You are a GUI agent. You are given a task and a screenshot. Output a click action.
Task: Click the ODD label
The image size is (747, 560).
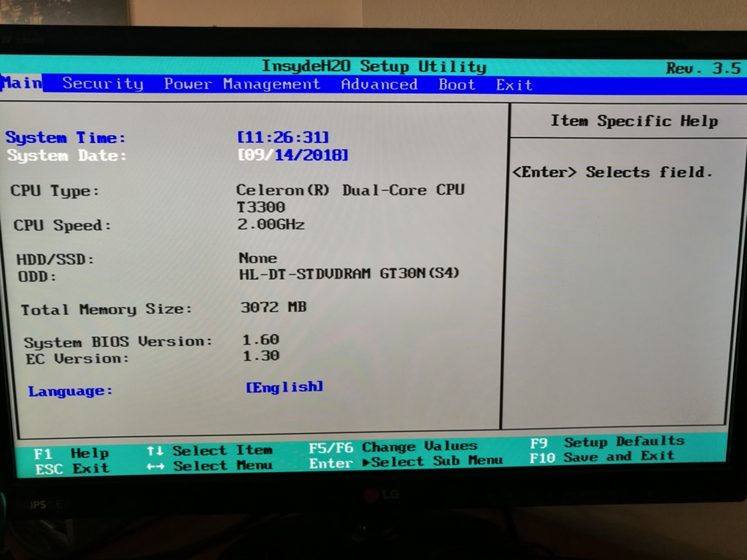tap(37, 276)
